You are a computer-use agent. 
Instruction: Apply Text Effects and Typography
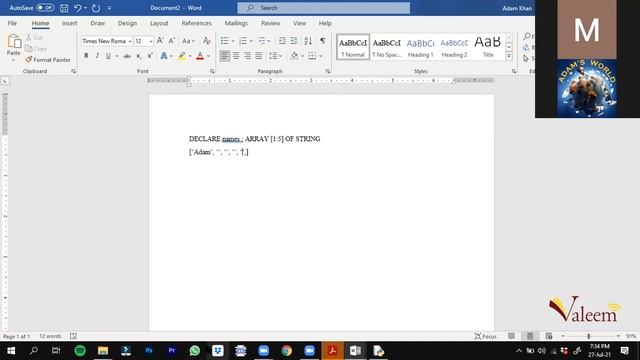click(164, 56)
